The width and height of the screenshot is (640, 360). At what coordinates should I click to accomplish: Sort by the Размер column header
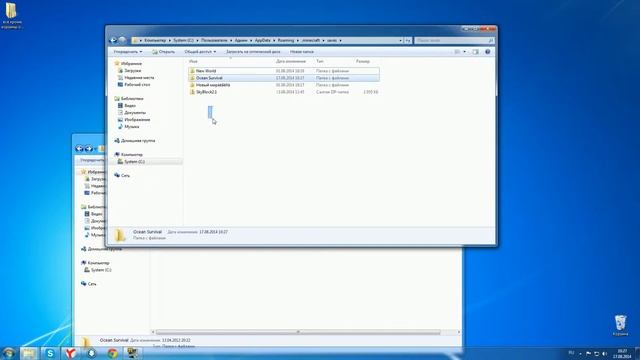(x=362, y=61)
